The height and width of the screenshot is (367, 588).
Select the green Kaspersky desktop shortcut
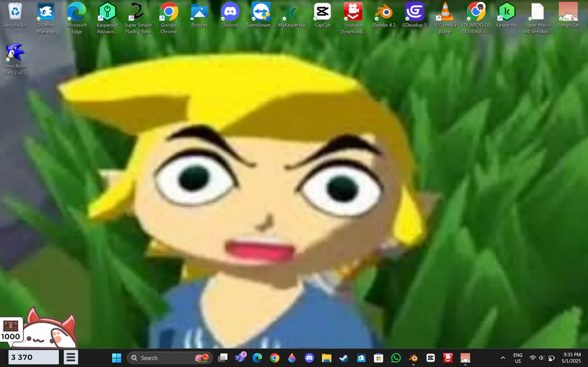[x=506, y=15]
